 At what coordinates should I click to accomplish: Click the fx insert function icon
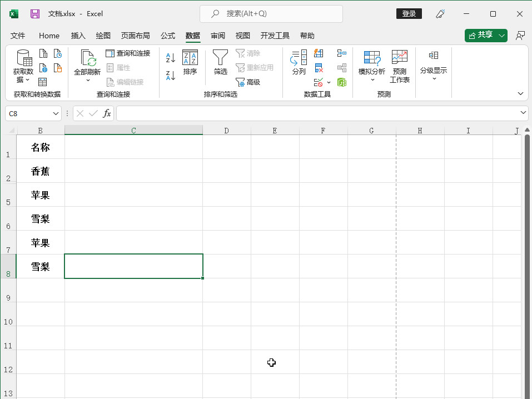(107, 113)
